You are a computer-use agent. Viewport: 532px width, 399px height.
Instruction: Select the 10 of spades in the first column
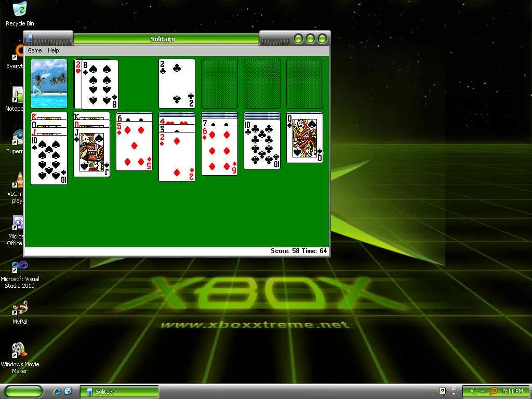(49, 160)
